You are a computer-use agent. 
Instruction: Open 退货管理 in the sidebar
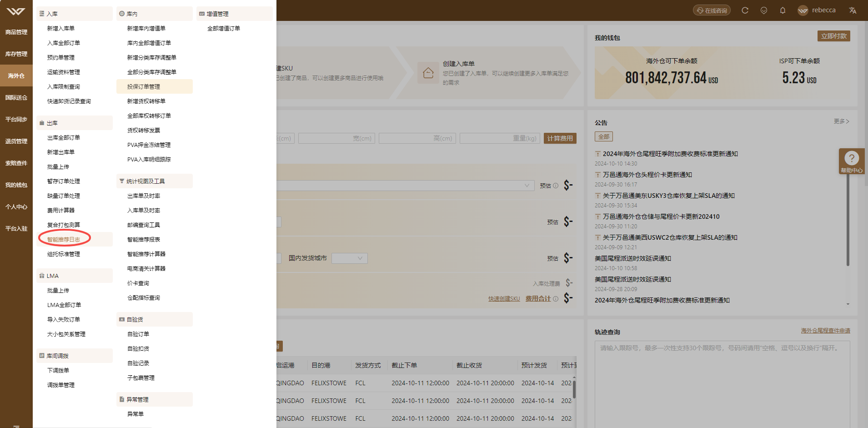16,141
